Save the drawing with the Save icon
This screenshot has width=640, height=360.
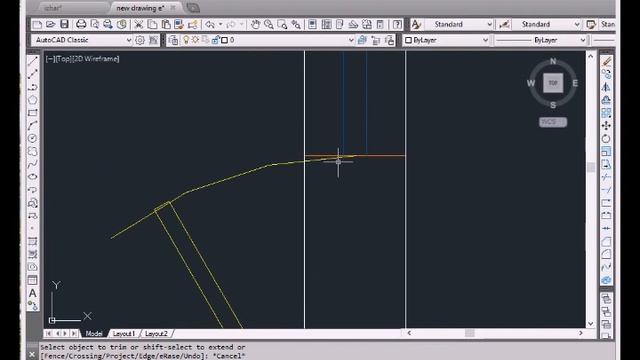64,24
